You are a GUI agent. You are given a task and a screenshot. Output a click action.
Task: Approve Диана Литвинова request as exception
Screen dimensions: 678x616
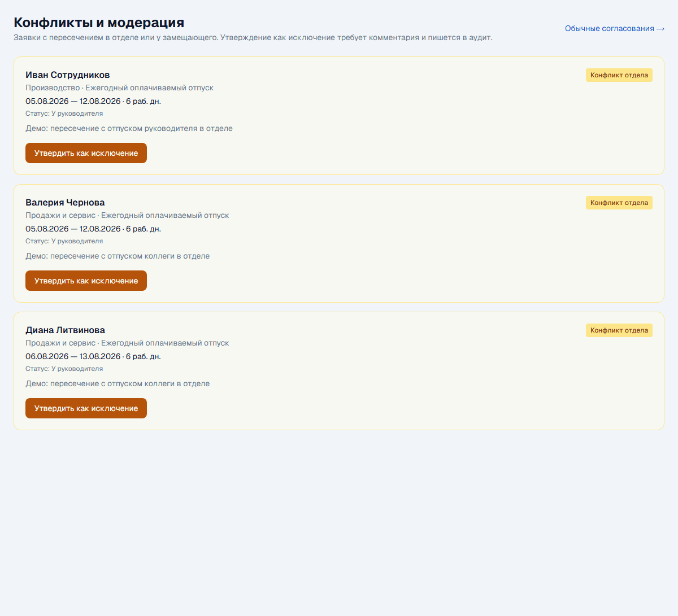point(86,408)
